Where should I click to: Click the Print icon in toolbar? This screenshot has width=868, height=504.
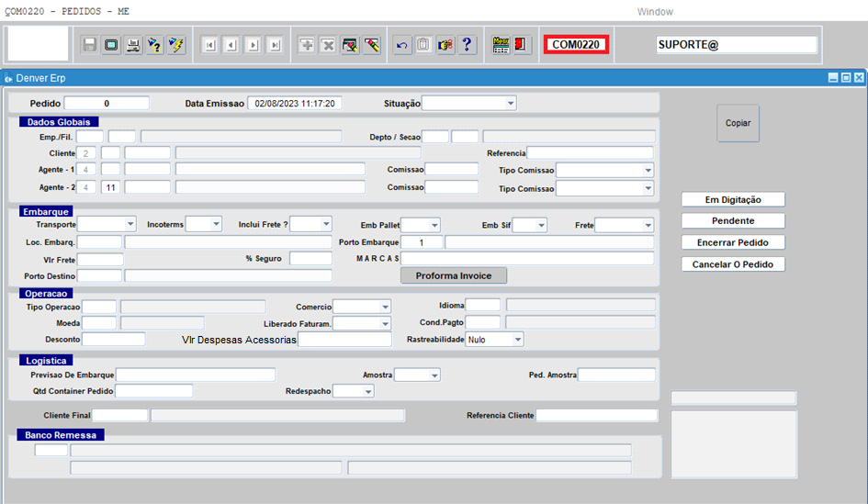tap(133, 44)
